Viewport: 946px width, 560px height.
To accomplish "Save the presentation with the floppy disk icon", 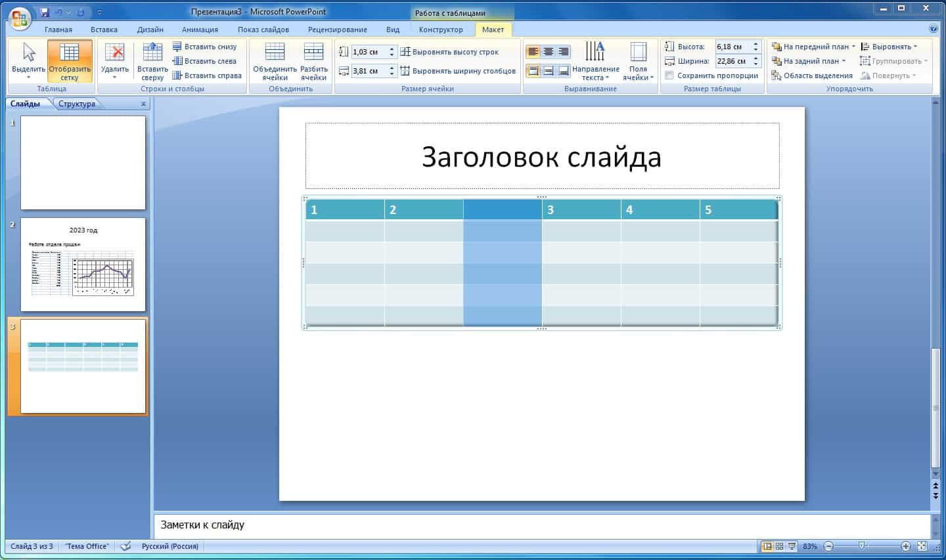I will tap(45, 12).
